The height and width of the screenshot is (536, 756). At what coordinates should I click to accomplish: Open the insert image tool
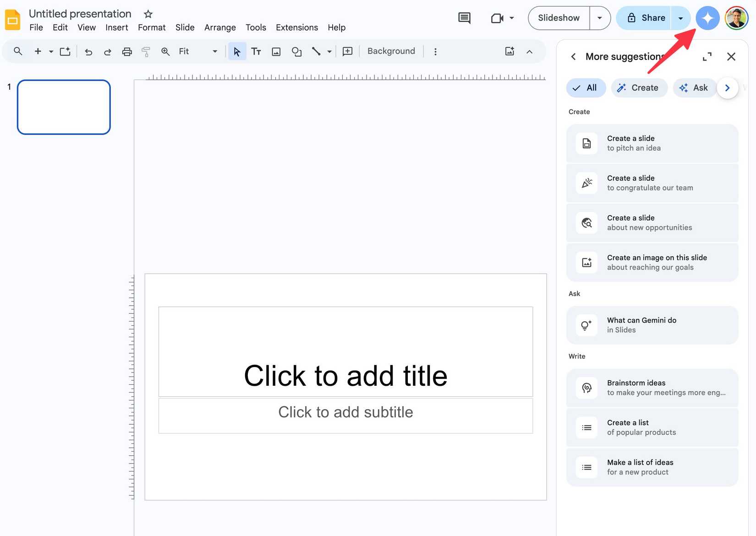point(276,51)
